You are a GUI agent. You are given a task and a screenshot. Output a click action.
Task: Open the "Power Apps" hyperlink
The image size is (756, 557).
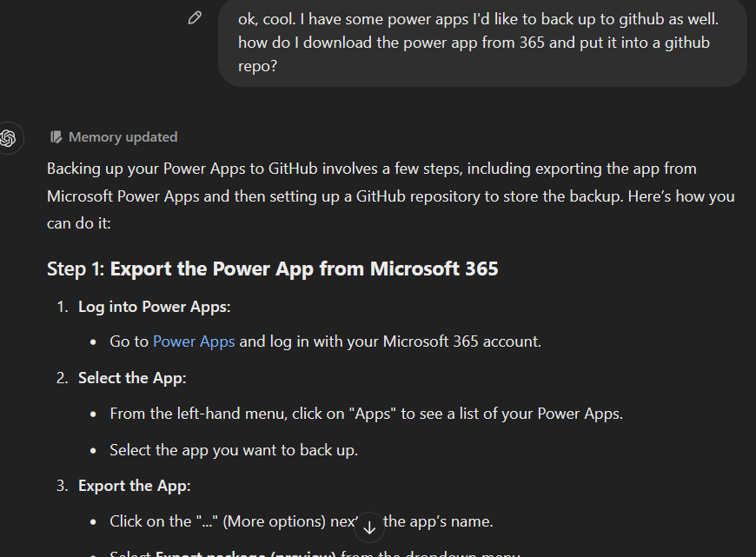coord(194,341)
